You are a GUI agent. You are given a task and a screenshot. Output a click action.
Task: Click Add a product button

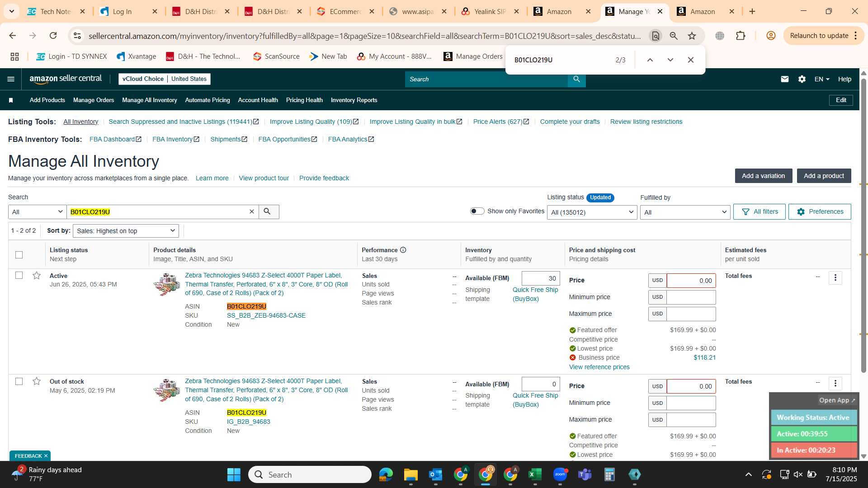824,176
